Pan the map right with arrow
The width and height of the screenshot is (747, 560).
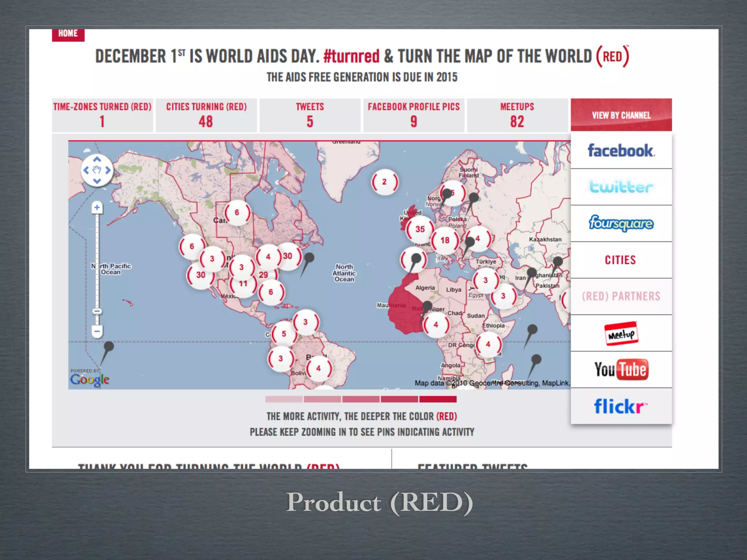point(108,170)
